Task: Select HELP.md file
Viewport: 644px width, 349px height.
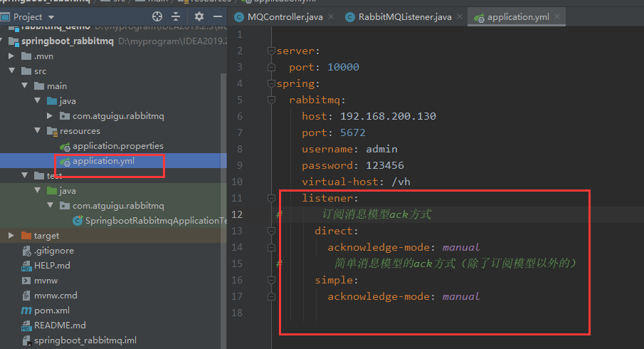Action: [52, 266]
